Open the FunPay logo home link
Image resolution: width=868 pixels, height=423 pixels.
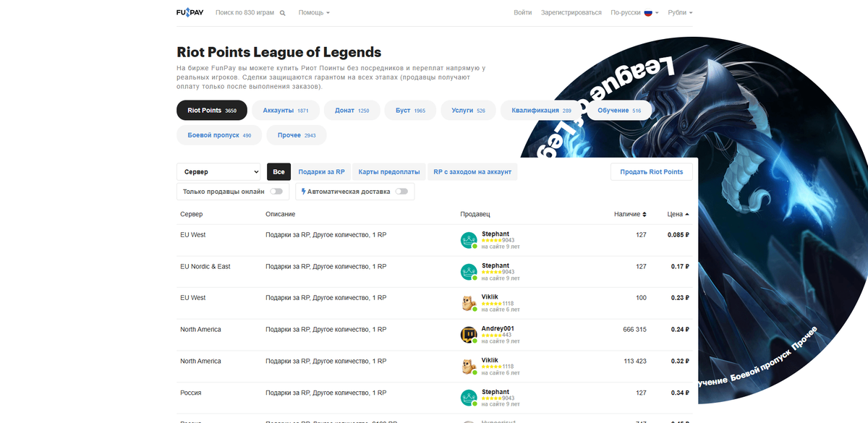191,12
